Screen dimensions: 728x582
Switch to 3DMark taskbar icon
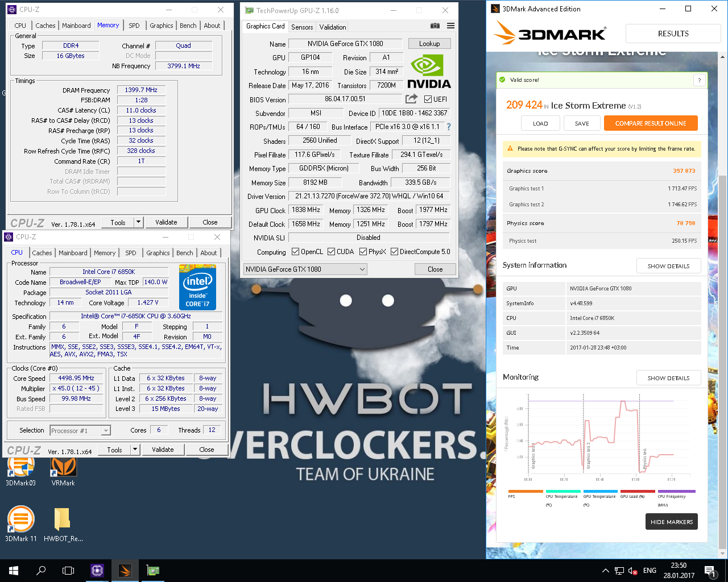[x=125, y=571]
